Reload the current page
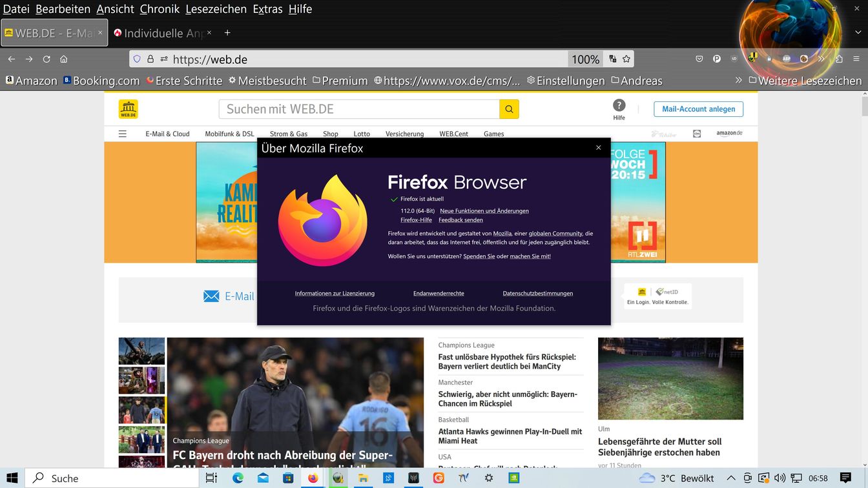 (46, 59)
